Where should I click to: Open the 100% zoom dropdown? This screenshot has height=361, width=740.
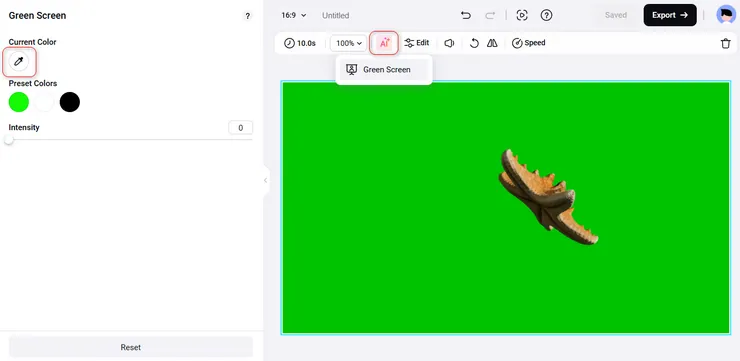[x=349, y=43]
